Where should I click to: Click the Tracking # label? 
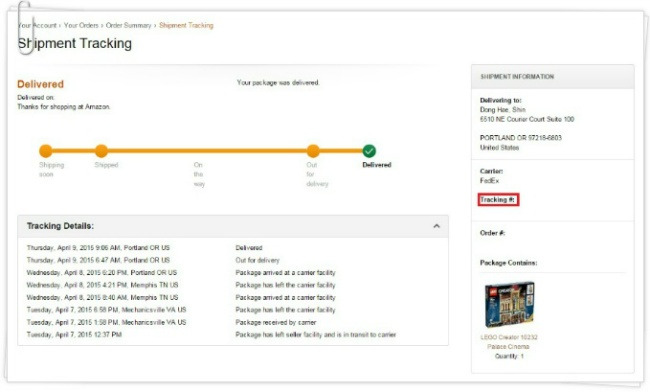pos(497,200)
